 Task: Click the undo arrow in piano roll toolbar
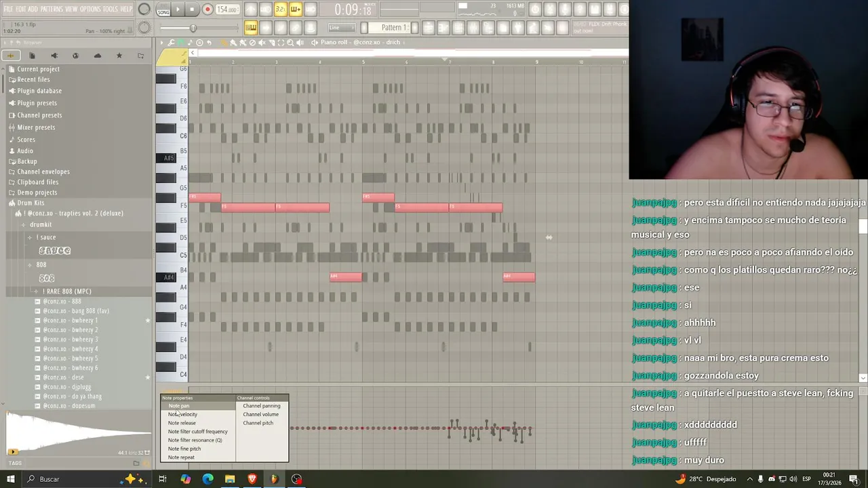coord(209,42)
